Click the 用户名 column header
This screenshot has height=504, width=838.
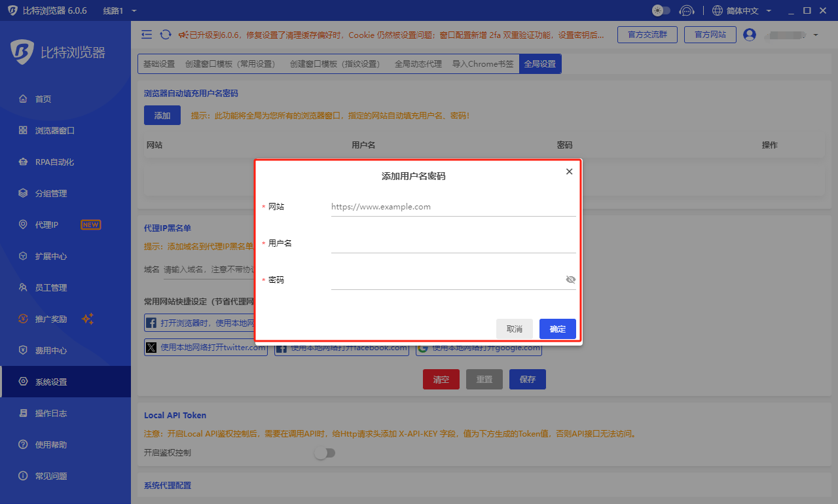(363, 145)
